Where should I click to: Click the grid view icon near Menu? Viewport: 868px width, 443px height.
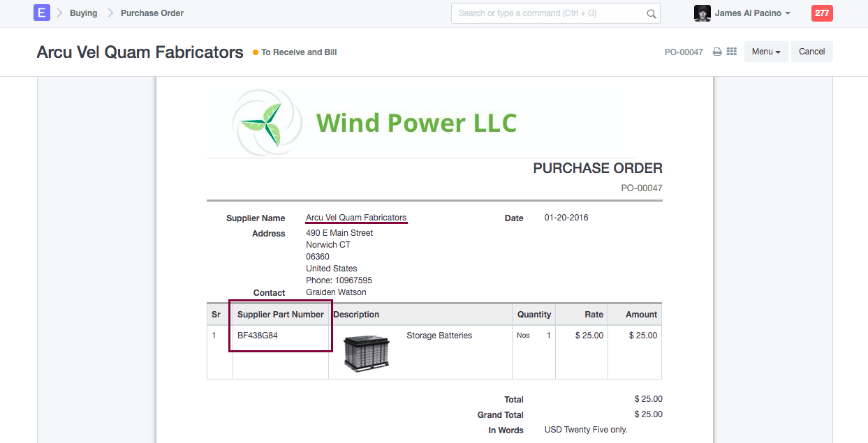732,52
